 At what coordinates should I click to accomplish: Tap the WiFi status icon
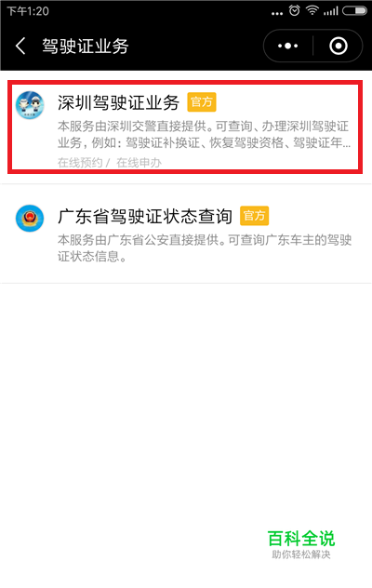[x=312, y=10]
